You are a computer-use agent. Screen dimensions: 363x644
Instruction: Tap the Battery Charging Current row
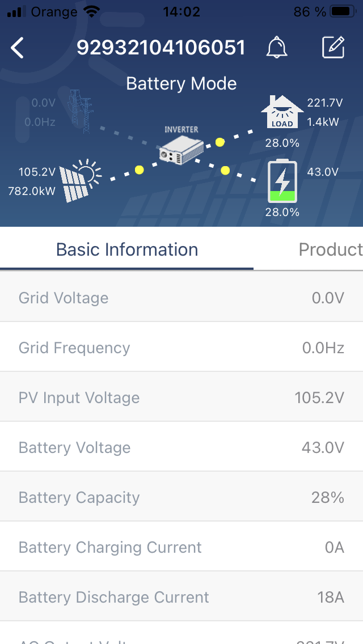(181, 547)
